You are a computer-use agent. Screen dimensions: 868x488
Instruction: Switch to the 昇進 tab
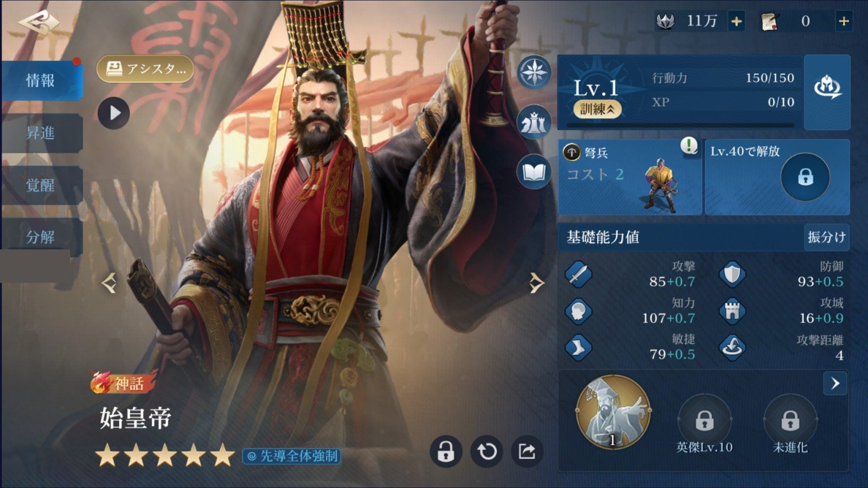41,133
